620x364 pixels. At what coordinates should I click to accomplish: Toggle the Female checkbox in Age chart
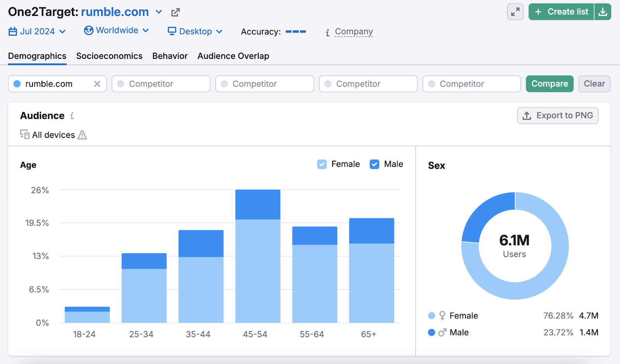click(x=322, y=165)
